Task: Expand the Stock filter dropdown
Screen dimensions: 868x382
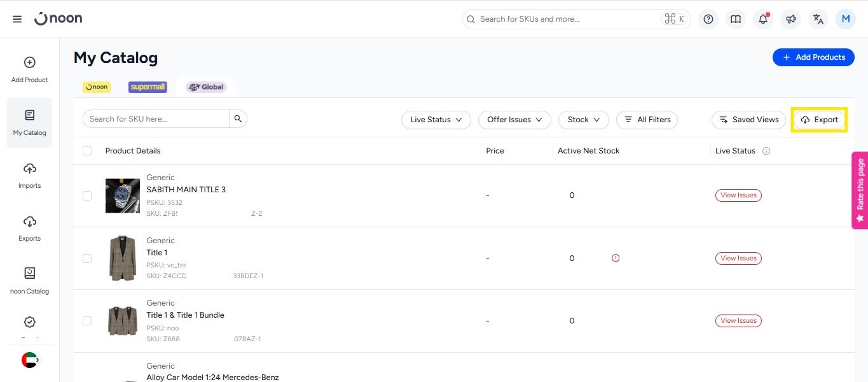Action: point(583,120)
